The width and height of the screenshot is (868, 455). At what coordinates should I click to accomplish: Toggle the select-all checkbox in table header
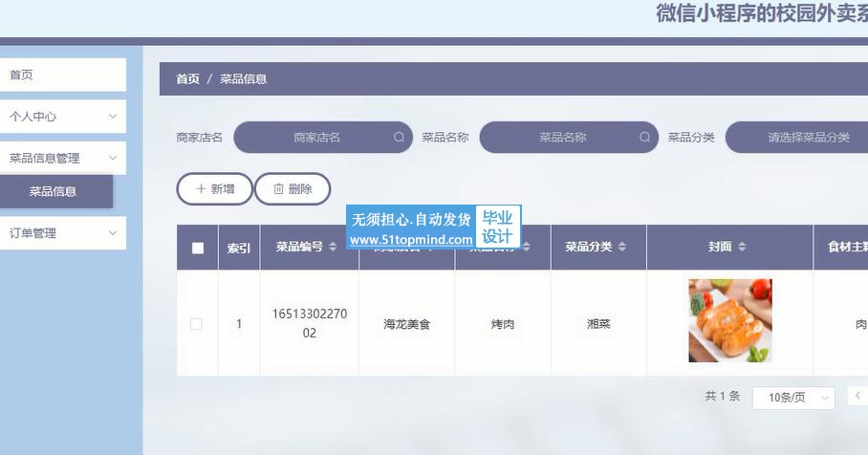[198, 248]
